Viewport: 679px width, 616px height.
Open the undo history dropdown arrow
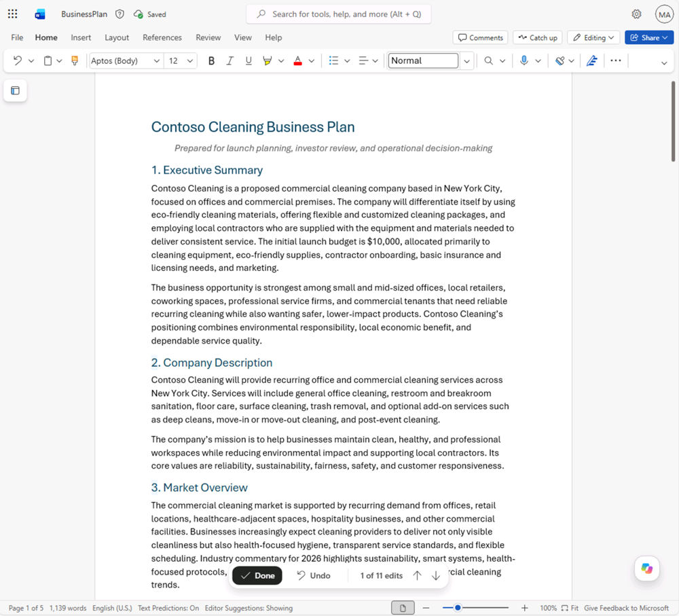click(x=31, y=60)
